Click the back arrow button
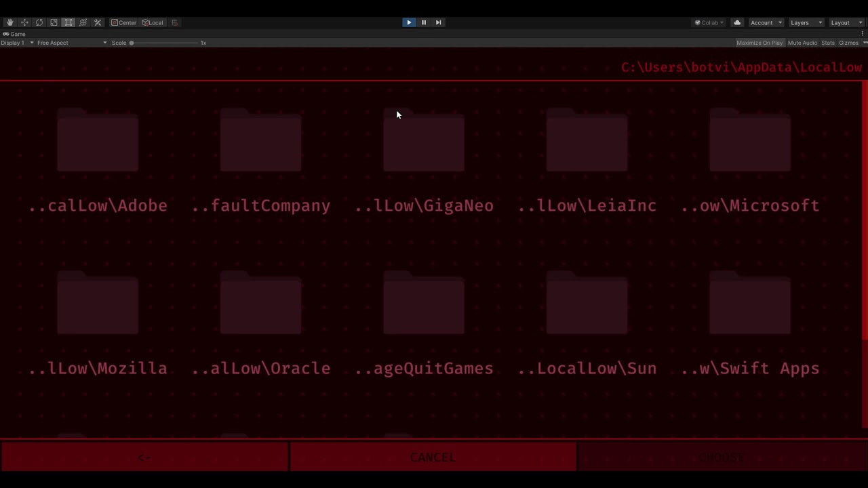 click(144, 457)
